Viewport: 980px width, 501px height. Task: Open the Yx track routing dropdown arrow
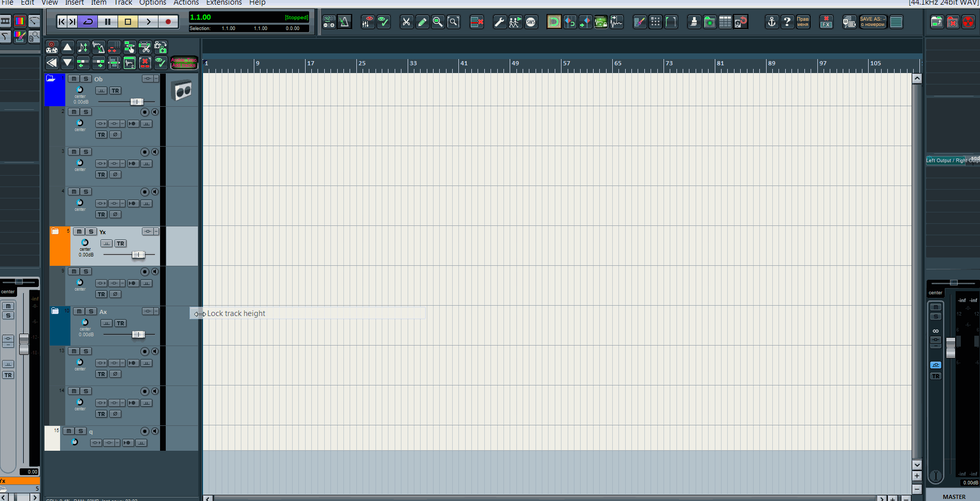click(x=156, y=232)
